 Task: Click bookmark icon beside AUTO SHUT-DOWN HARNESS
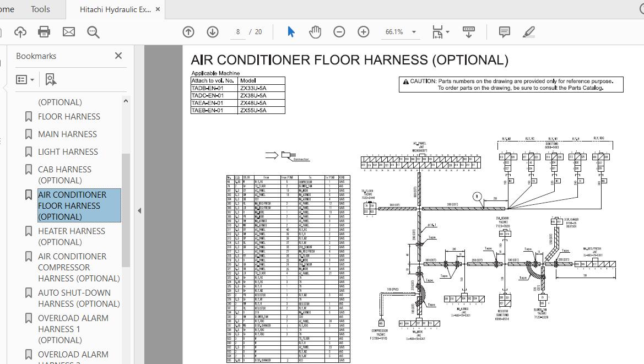pos(28,292)
